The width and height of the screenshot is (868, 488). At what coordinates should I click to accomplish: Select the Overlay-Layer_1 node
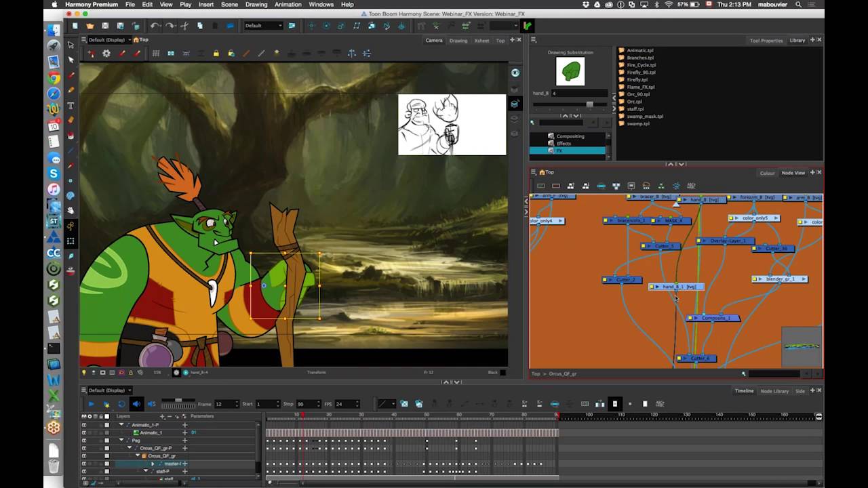(x=725, y=241)
